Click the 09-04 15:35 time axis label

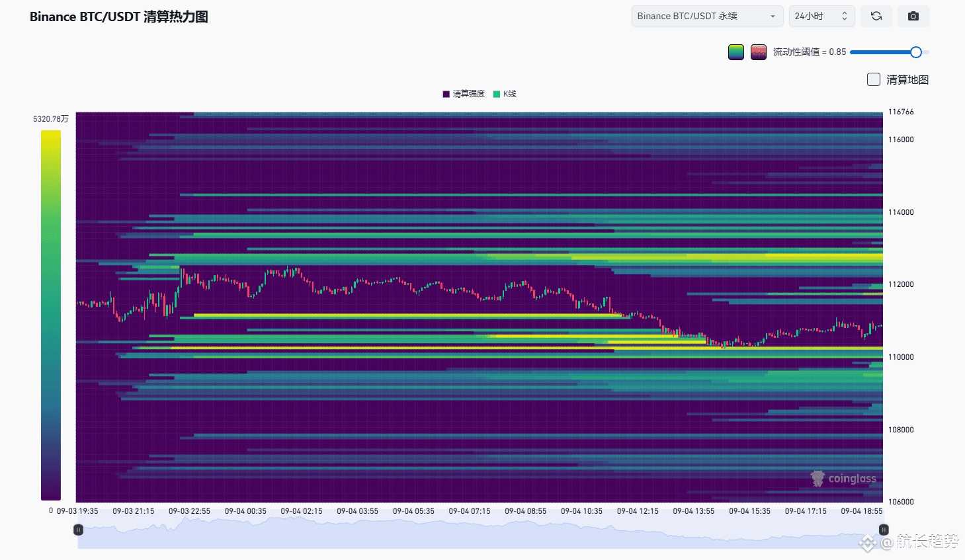point(749,511)
